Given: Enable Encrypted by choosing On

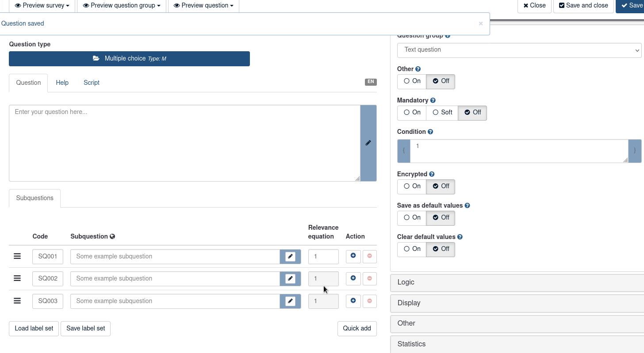Looking at the screenshot, I should coord(412,186).
